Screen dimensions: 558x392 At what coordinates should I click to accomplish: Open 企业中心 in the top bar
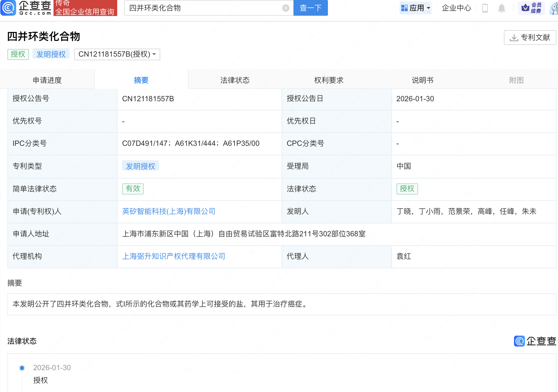[456, 8]
